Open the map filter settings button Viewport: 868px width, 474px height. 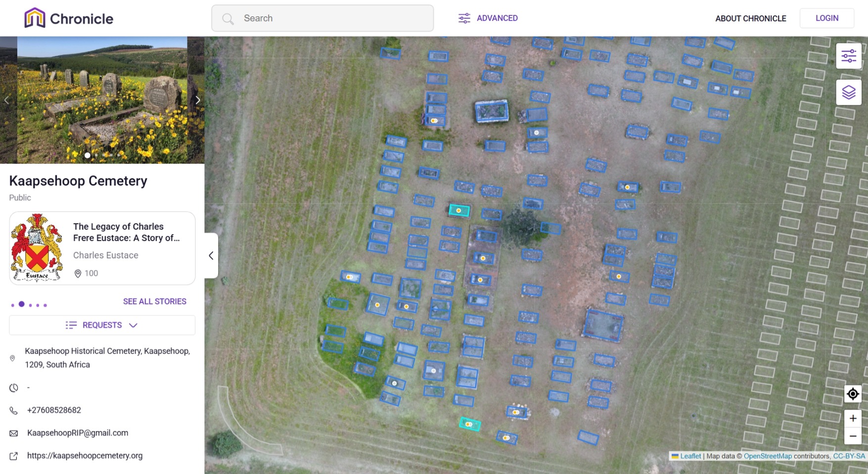[x=849, y=56]
